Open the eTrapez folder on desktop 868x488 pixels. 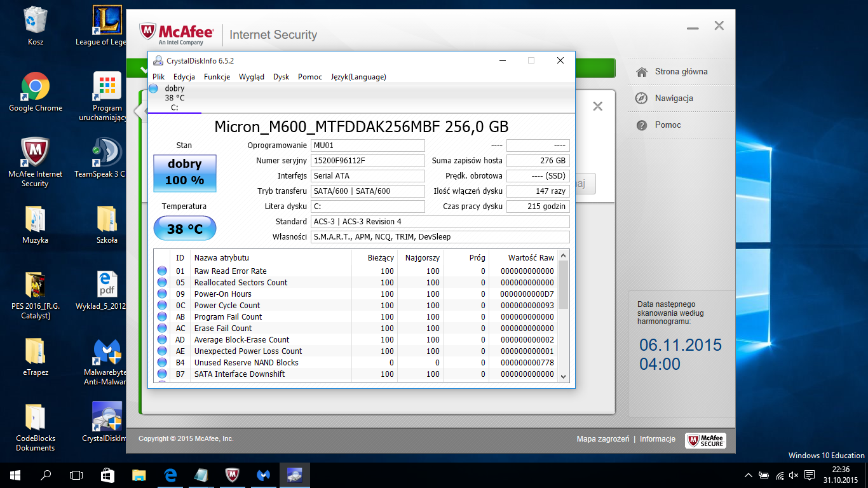point(36,356)
